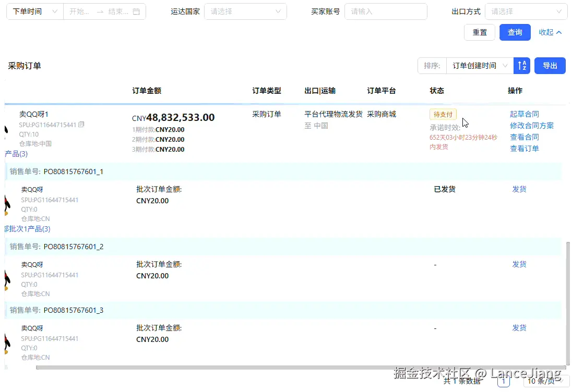Open the 出口方式 export method dropdown
572x392 pixels.
(x=526, y=11)
